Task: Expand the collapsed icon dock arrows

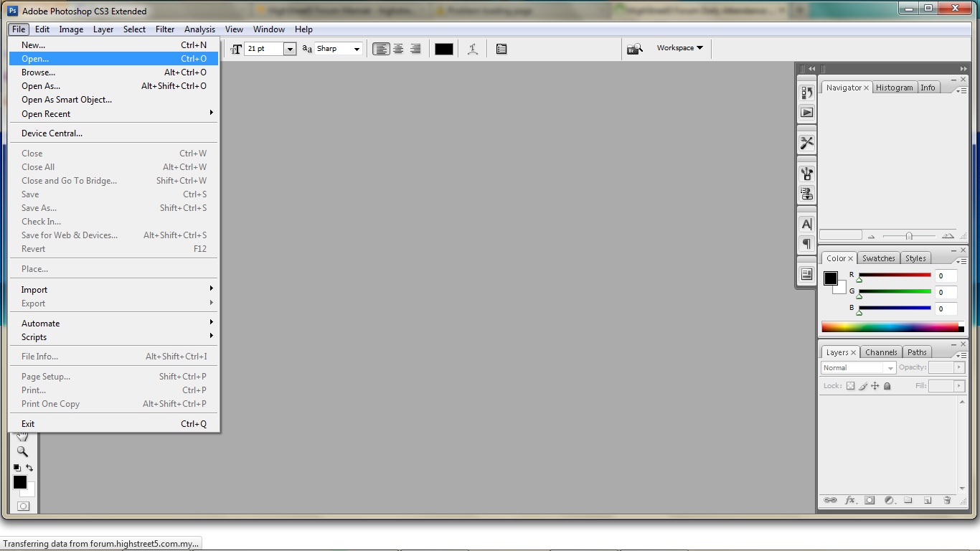Action: [x=811, y=69]
